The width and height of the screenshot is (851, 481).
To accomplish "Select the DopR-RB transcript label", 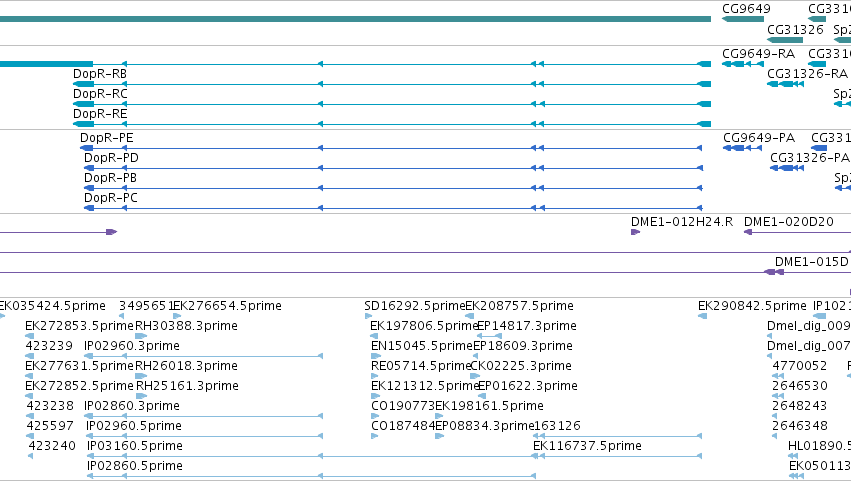I will 100,74.
